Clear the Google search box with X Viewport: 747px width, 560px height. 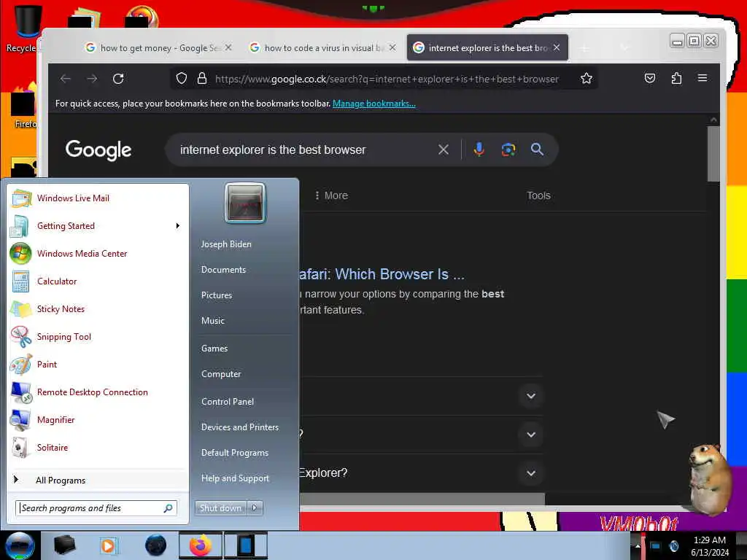444,149
